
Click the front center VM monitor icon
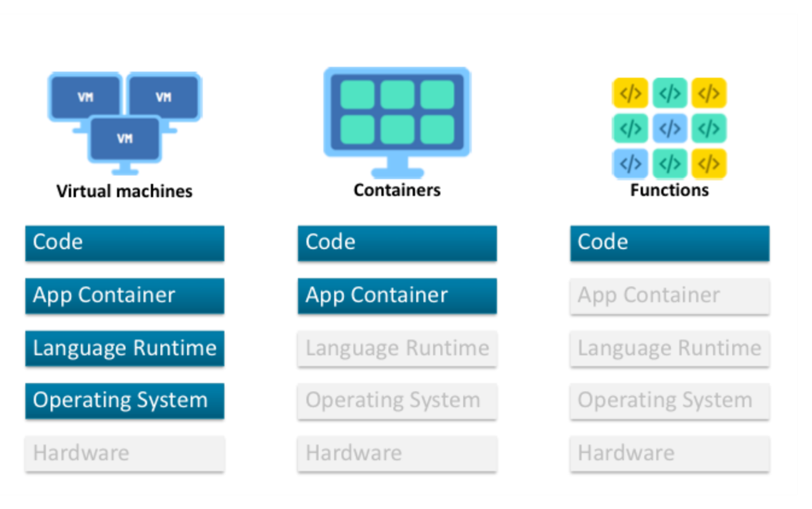tap(125, 136)
